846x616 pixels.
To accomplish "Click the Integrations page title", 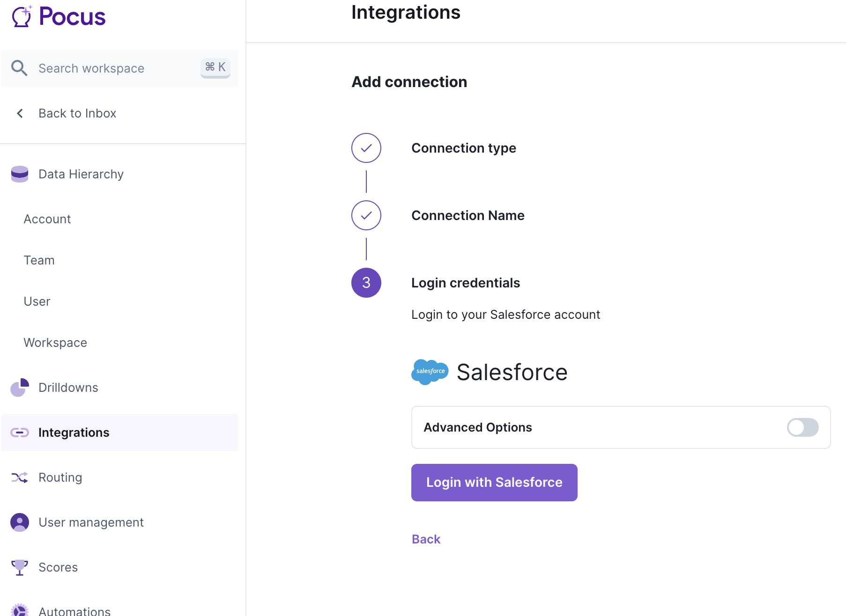I will 406,12.
